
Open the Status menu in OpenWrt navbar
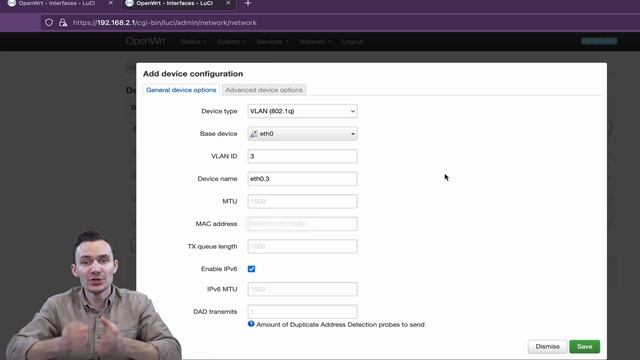point(193,42)
